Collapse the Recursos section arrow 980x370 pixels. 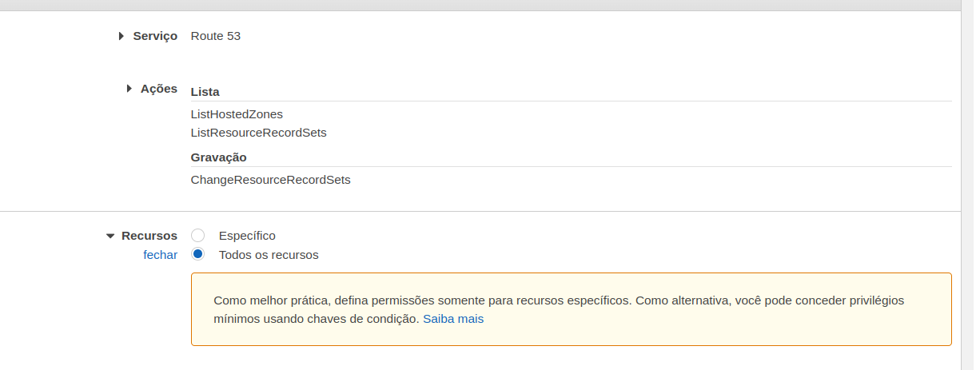pos(110,237)
